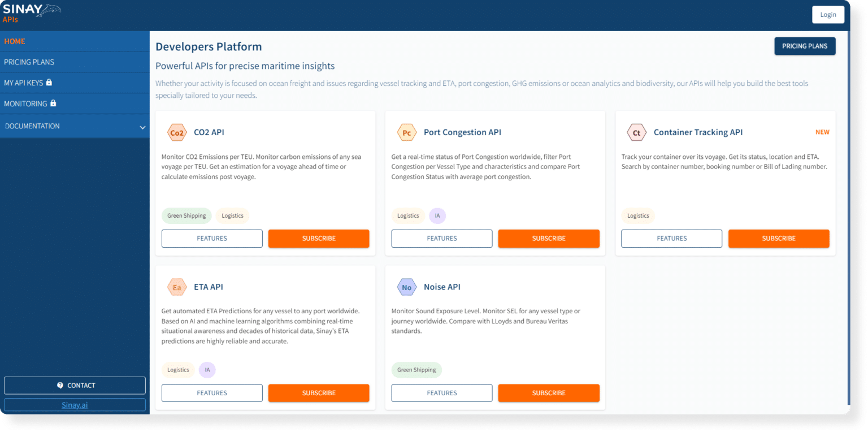The height and width of the screenshot is (432, 868).
Task: Click the Pc Port Congestion hexagon icon
Action: tap(407, 133)
